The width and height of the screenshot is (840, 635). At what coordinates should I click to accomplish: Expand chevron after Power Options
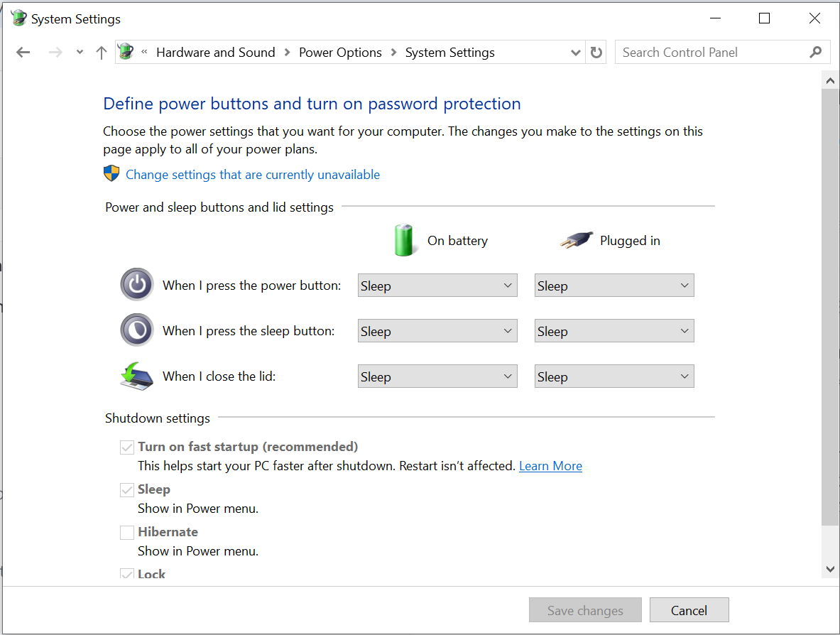coord(394,52)
